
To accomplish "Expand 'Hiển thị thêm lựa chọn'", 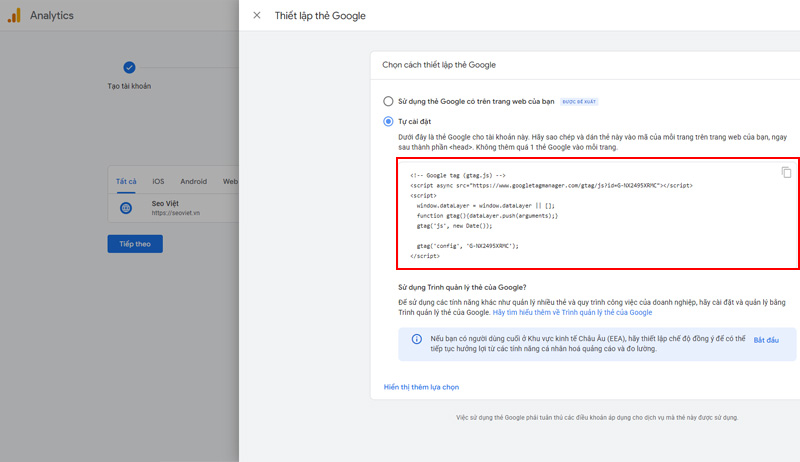I will (x=421, y=386).
